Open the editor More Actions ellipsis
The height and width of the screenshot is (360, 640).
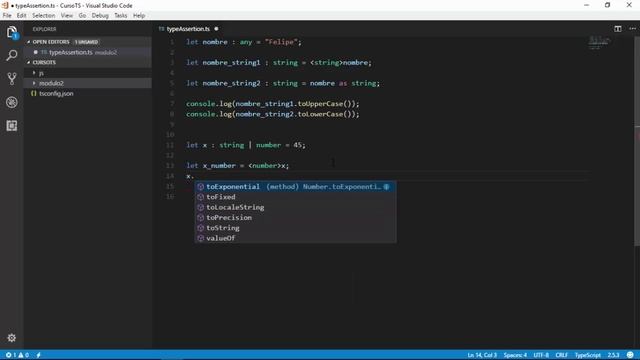(x=632, y=29)
